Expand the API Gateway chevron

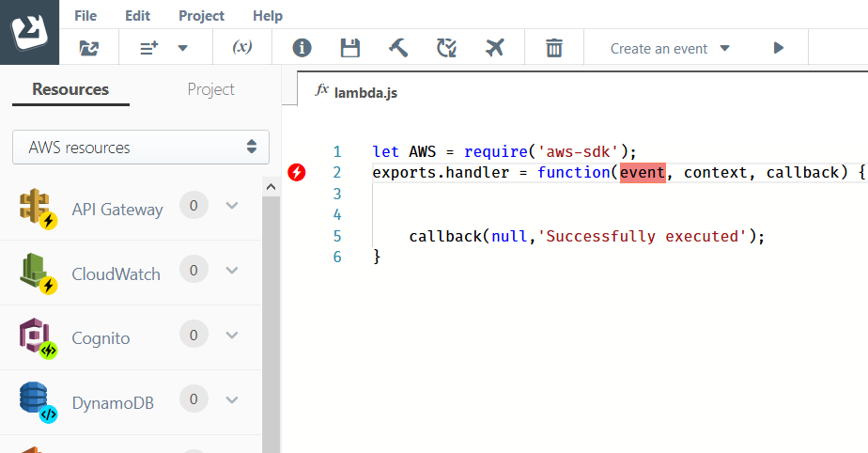tap(232, 206)
